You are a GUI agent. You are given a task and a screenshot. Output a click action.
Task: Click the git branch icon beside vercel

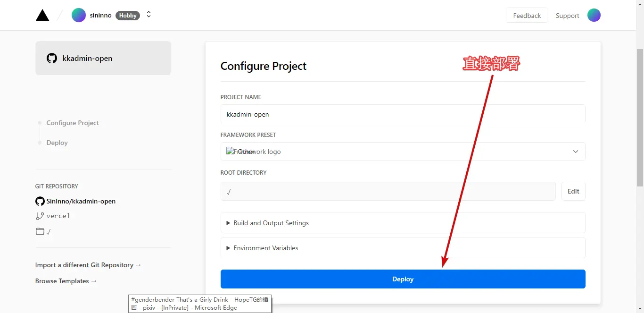click(x=40, y=216)
